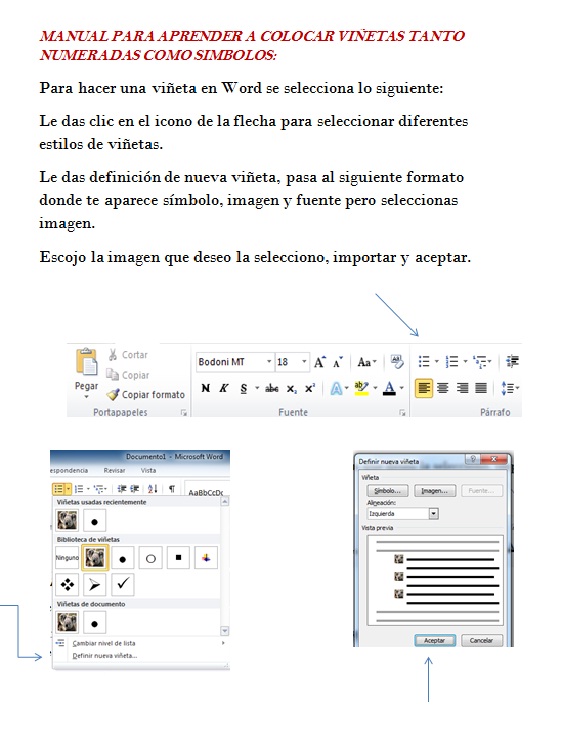Click Aceptar in Definir nueva viñeta
Image resolution: width=562 pixels, height=740 pixels.
click(435, 640)
